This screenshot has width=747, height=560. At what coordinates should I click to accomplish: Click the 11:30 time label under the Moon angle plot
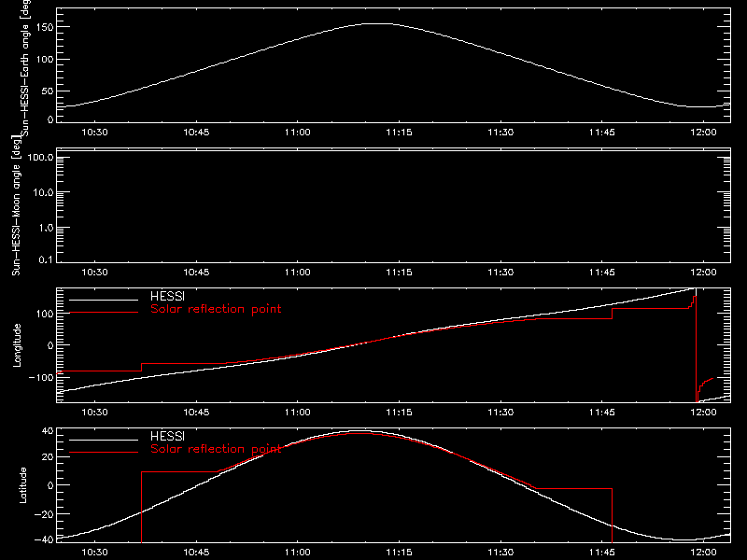pos(500,273)
